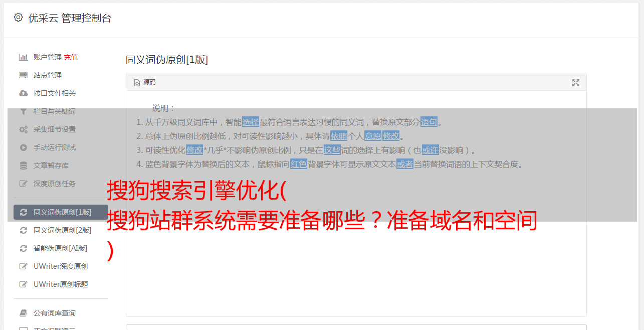Click the bar chart icon for 账户管理

coord(23,57)
